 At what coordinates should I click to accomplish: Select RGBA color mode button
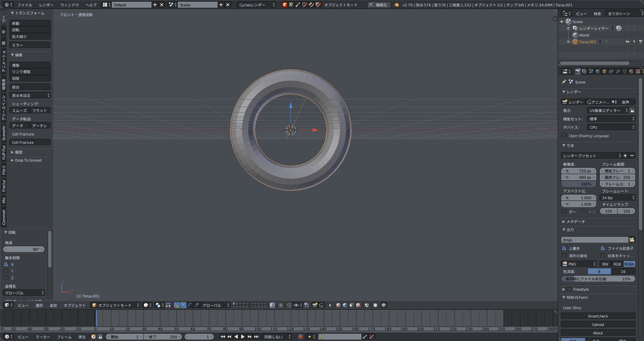pos(629,264)
